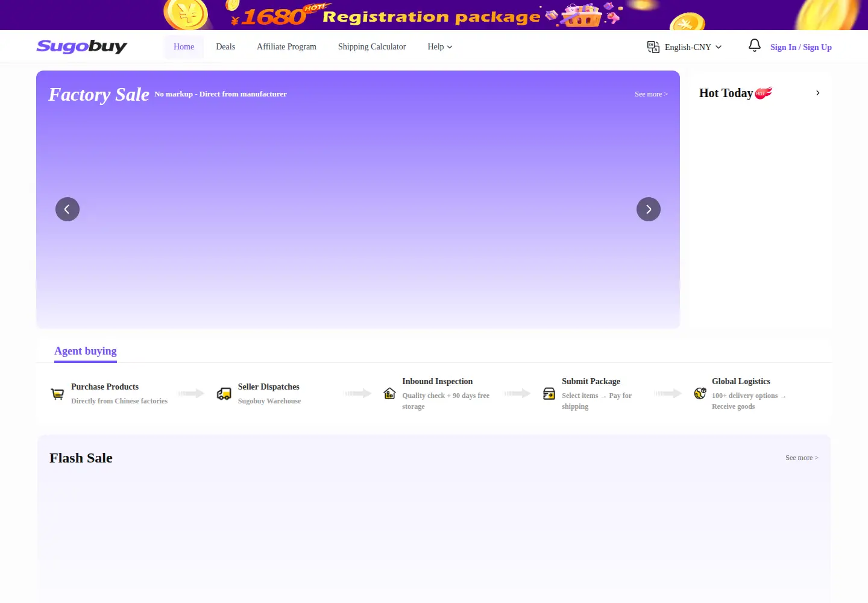Select the Home menu item
The height and width of the screenshot is (603, 868).
(184, 46)
